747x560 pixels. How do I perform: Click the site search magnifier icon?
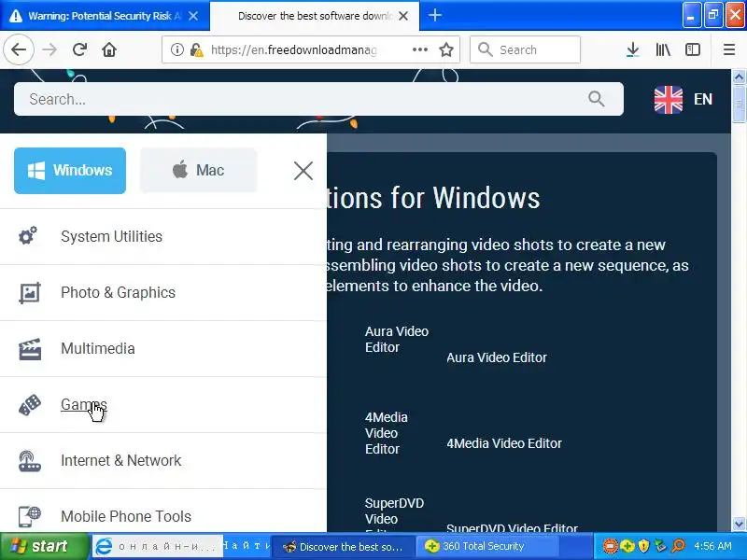coord(596,99)
